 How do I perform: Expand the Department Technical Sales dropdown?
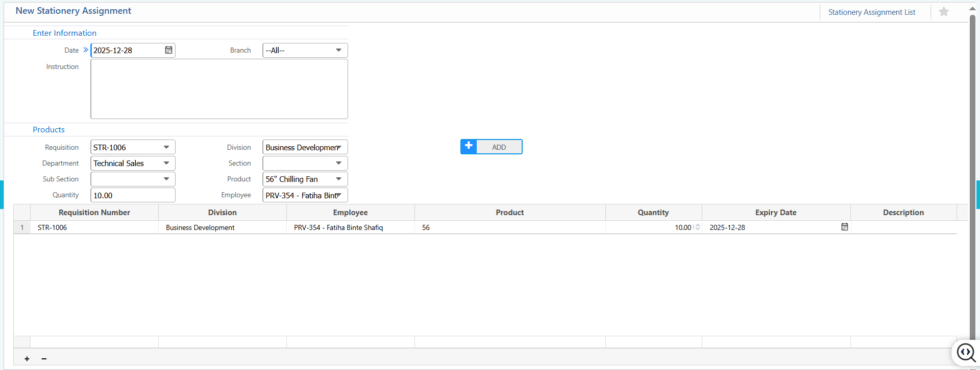(166, 163)
